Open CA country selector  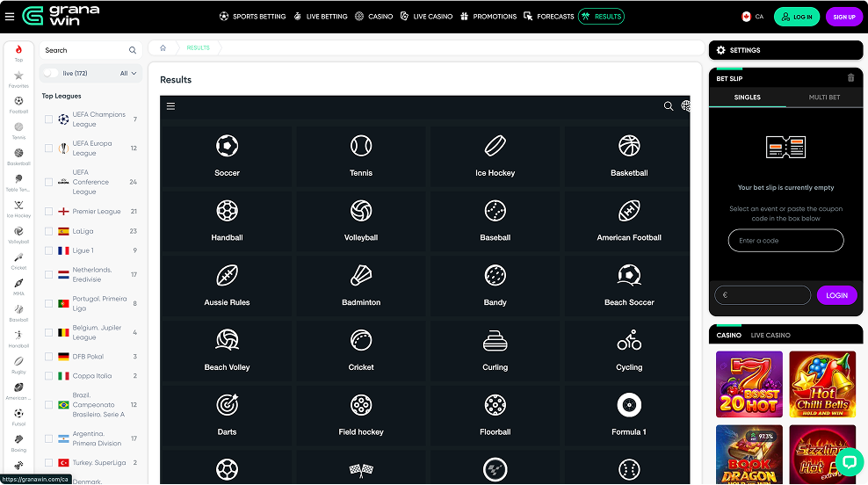(x=752, y=17)
